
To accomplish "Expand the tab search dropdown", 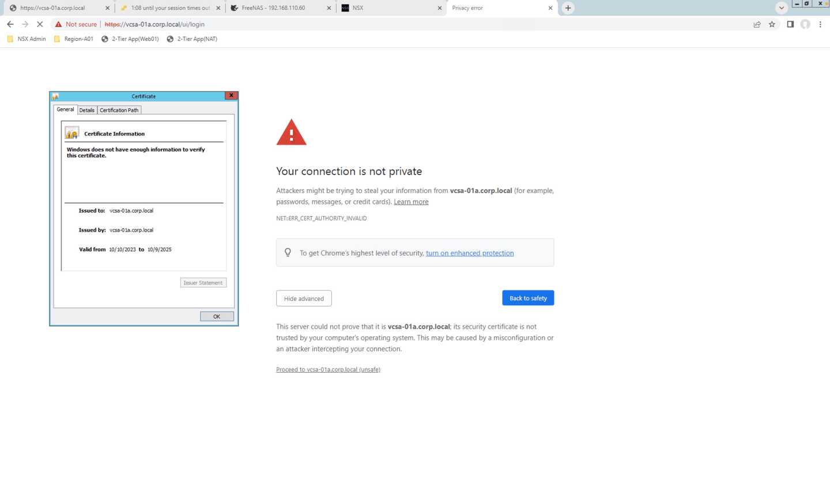I will click(782, 8).
